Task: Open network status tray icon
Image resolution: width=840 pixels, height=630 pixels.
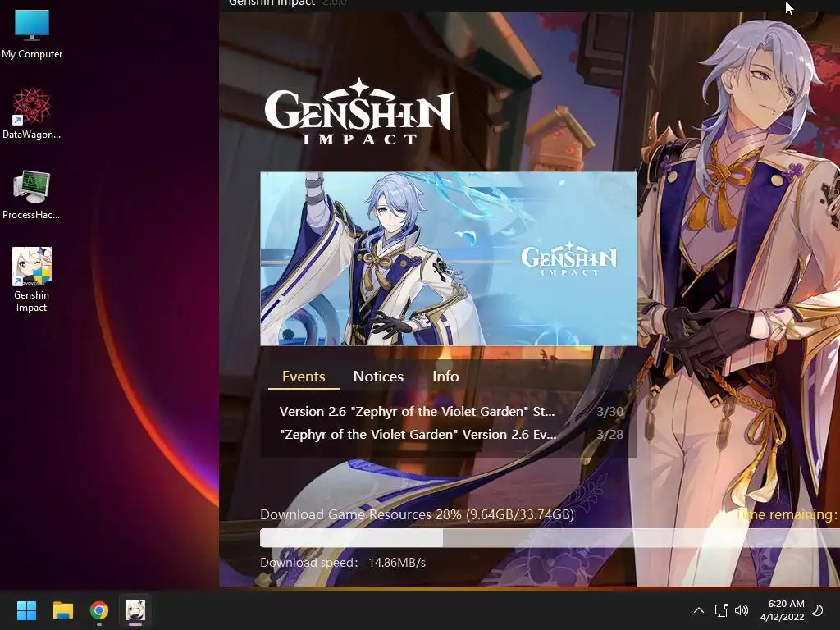Action: (721, 610)
